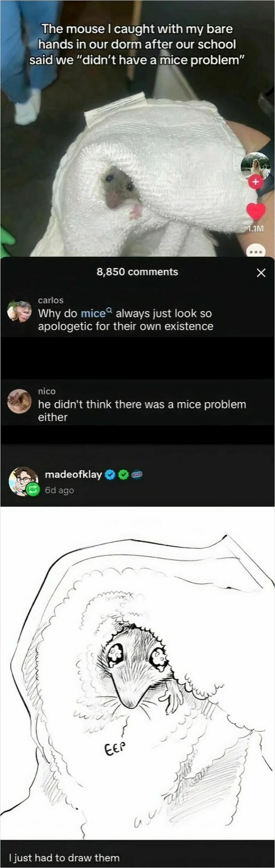Viewport: 275px width, 868px height.
Task: Open the creator's profile picture above the plus
Action: tap(255, 163)
